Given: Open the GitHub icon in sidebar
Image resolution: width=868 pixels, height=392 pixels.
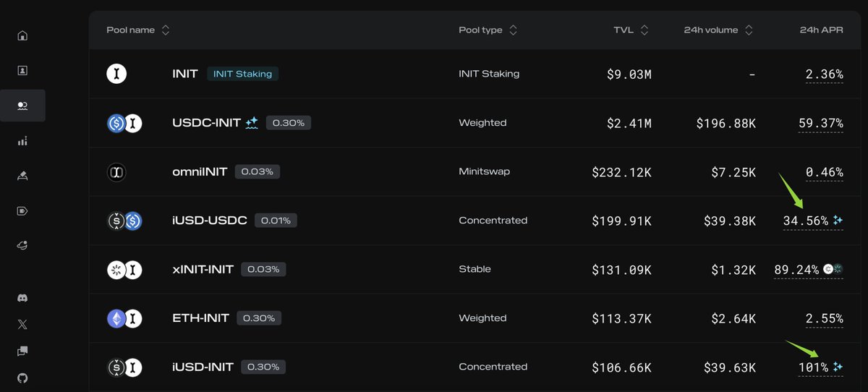Looking at the screenshot, I should [22, 378].
